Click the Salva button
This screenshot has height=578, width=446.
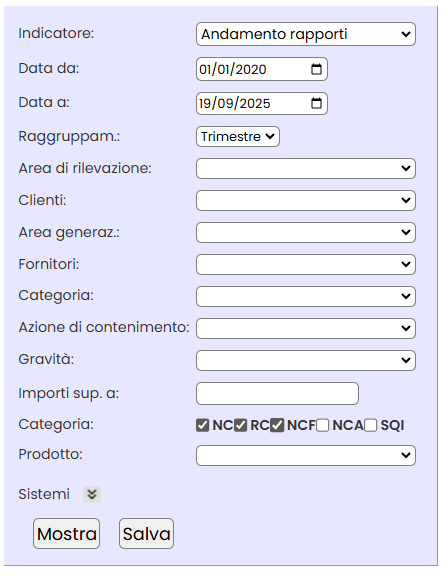point(146,534)
